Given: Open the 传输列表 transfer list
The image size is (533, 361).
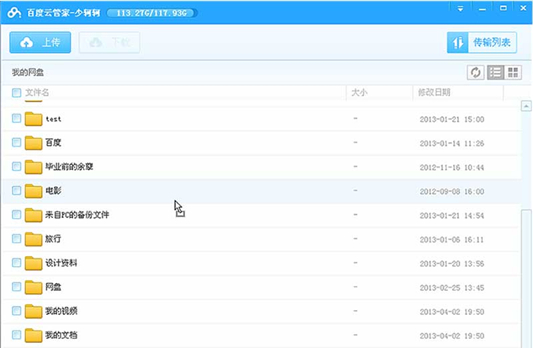Looking at the screenshot, I should click(x=482, y=42).
